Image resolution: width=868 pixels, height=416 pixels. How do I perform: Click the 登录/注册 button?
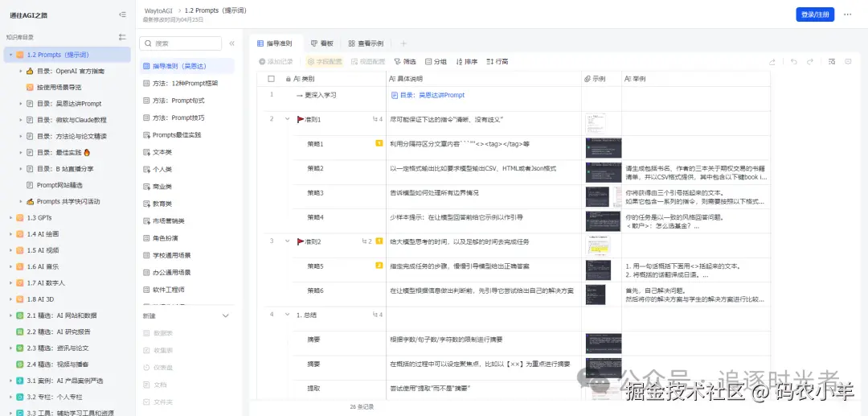click(x=815, y=15)
